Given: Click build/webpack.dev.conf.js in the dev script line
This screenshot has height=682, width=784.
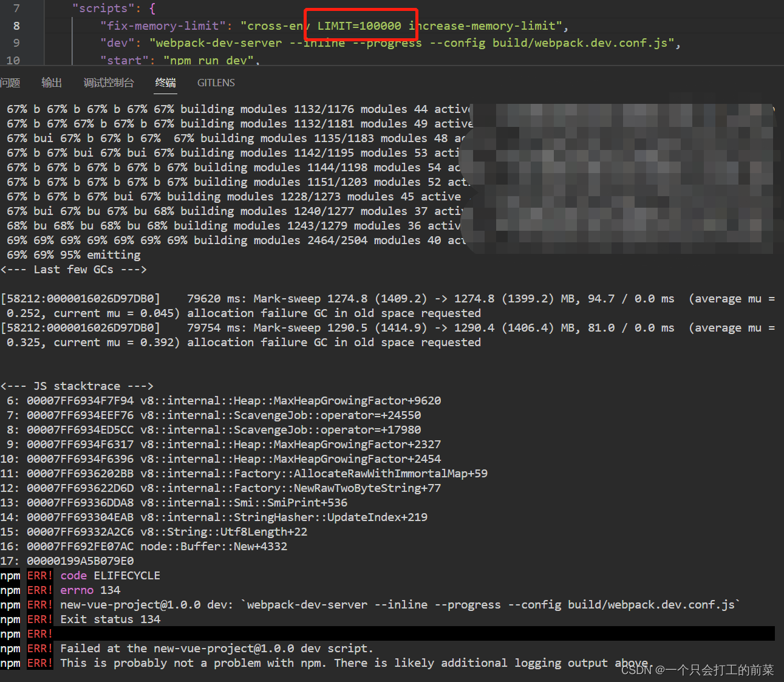Looking at the screenshot, I should [x=580, y=43].
